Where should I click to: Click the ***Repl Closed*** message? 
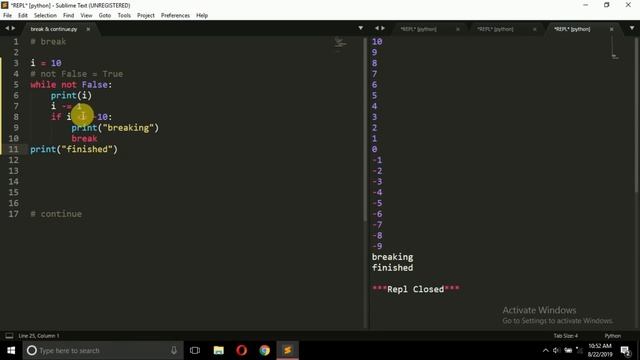click(416, 289)
